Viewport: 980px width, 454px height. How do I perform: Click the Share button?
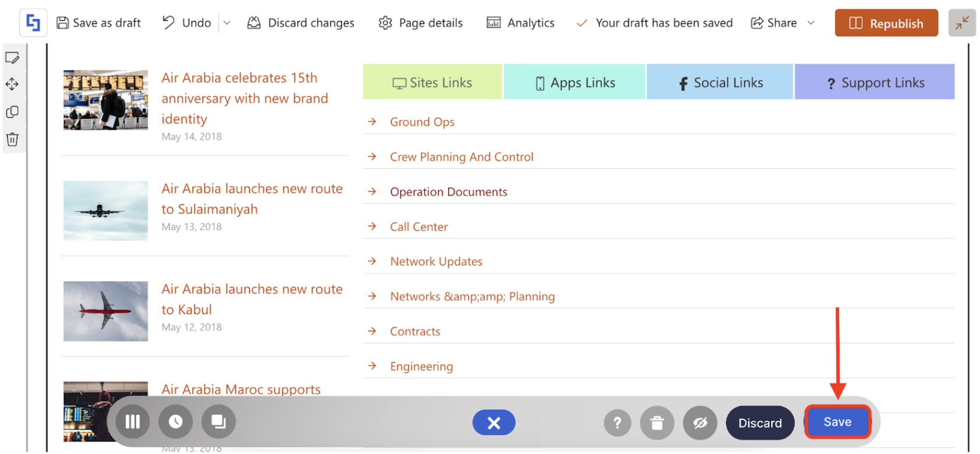pos(774,23)
